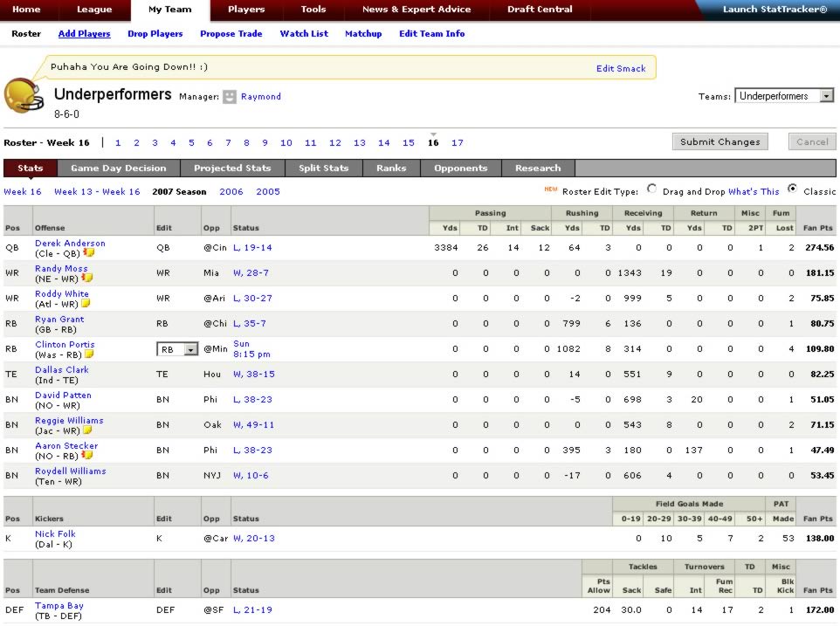Click the note icon beside Reggie Williams
The width and height of the screenshot is (840, 626).
point(86,430)
